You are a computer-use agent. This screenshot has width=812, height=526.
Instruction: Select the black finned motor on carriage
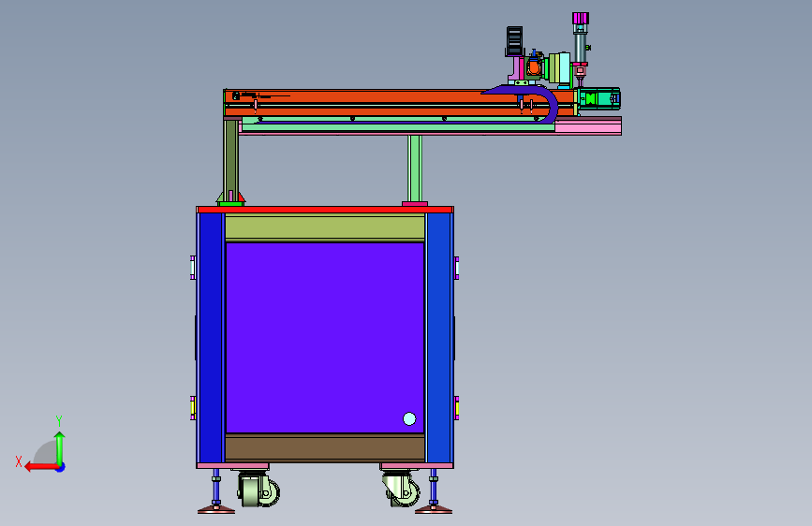514,41
